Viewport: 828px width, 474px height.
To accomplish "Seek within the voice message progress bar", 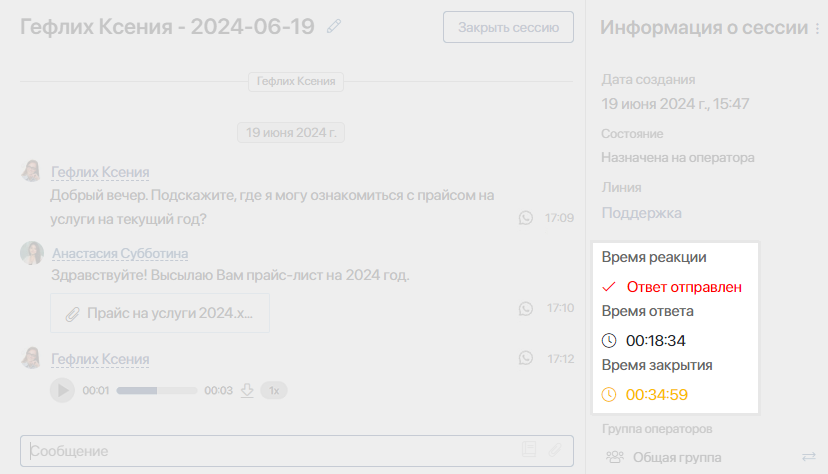I will coord(158,390).
